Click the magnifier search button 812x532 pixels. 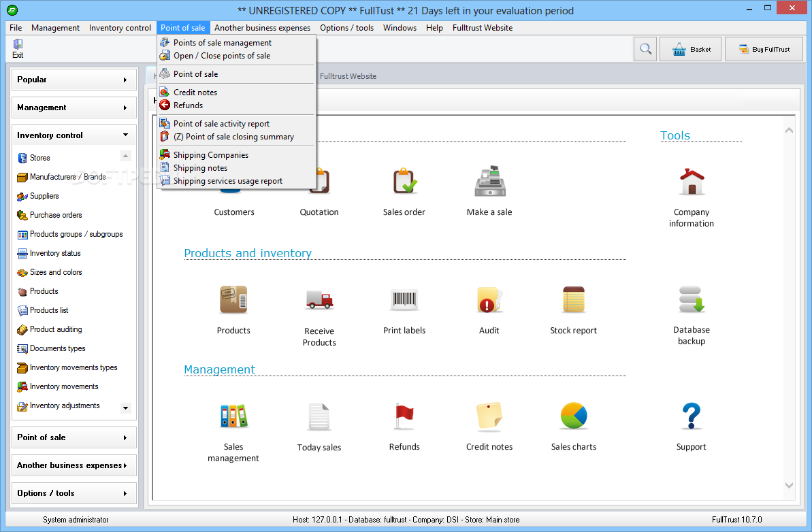pos(645,49)
